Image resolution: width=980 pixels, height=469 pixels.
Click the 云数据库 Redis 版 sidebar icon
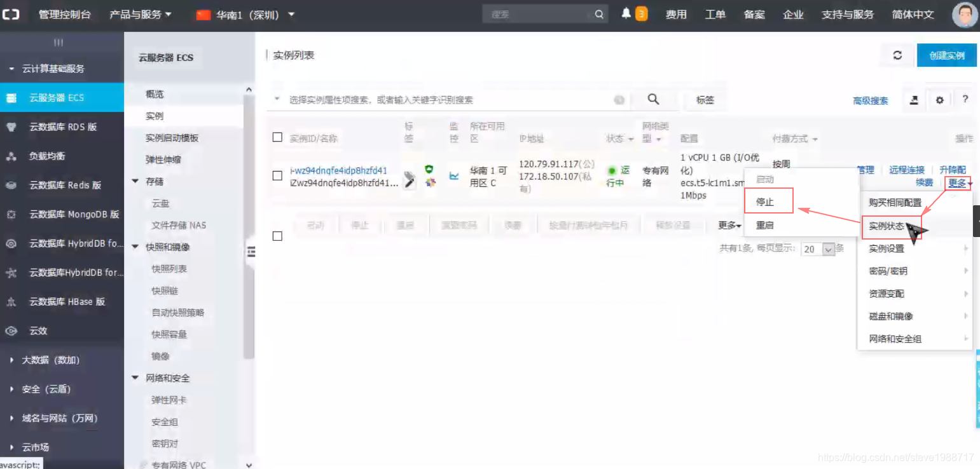tap(11, 186)
